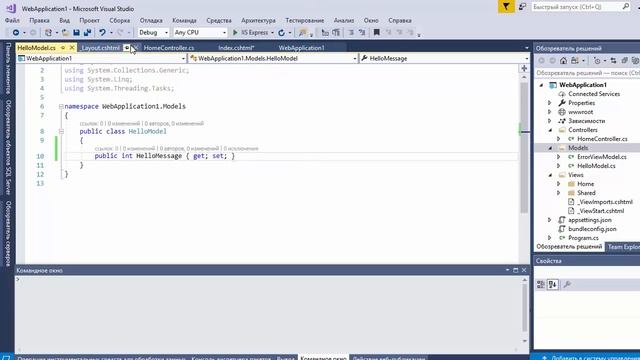Expand the Shared folder under Views
Screen dimensions: 640x360
point(558,193)
